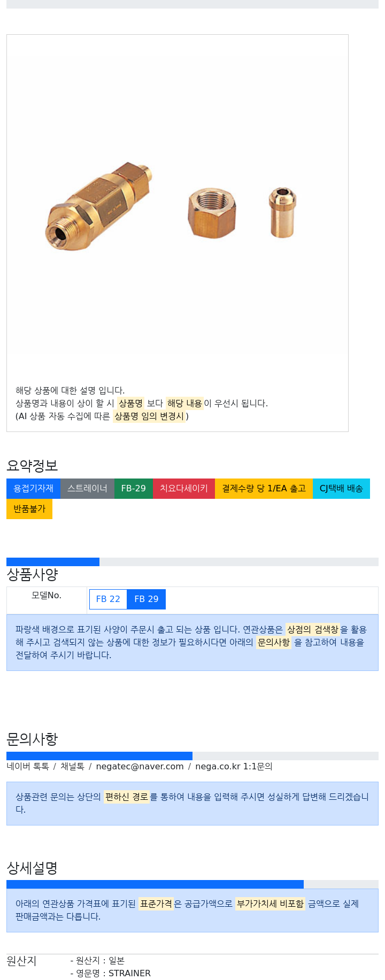Image resolution: width=385 pixels, height=980 pixels.
Task: Switch to model FB 22 option
Action: tap(108, 599)
